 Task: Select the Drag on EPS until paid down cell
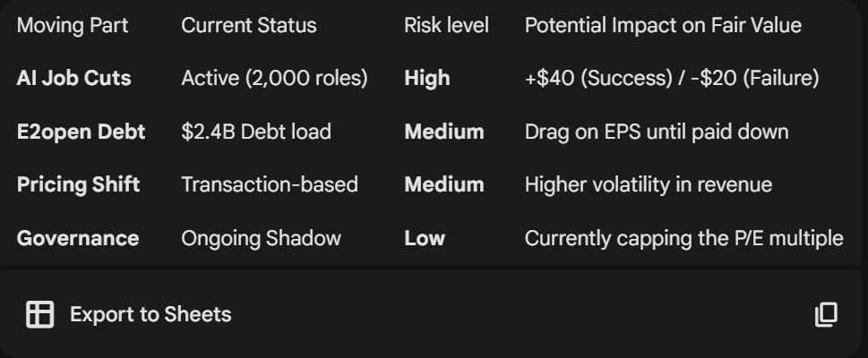656,132
